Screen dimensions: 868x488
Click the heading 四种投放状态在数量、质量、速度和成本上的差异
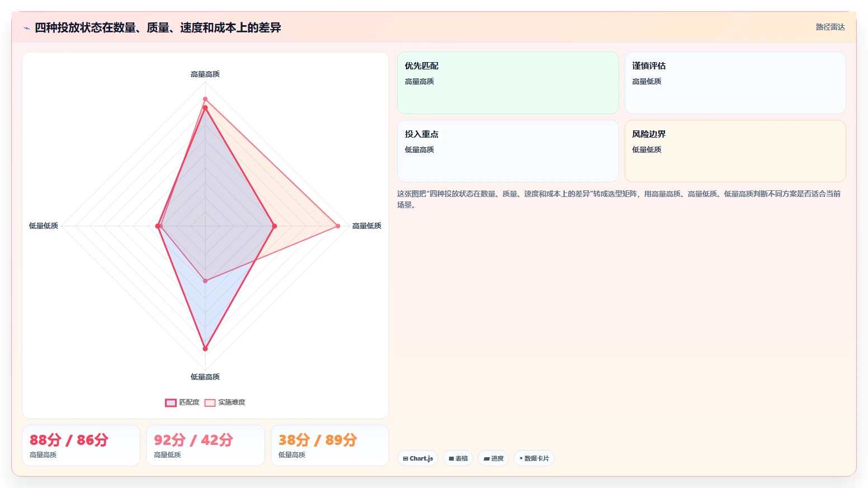coord(158,27)
